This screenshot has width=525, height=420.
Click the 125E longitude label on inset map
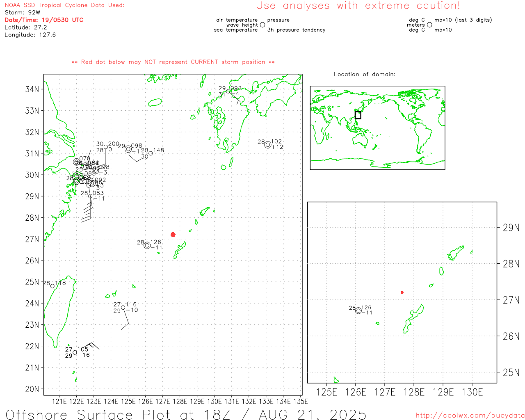pos(326,393)
